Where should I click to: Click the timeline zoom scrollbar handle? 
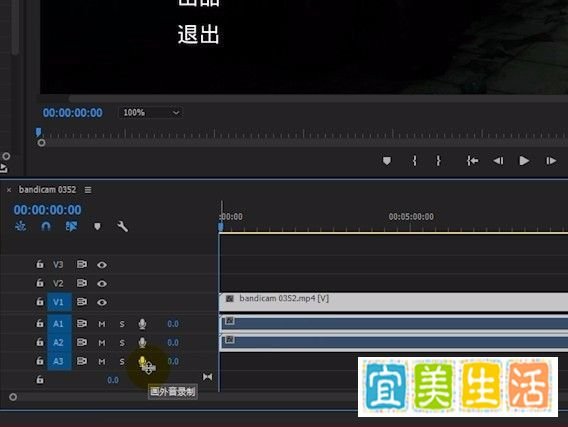(x=13, y=397)
